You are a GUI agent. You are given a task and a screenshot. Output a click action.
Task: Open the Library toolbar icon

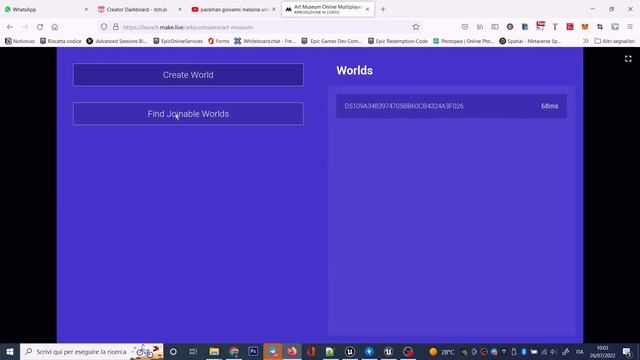480,27
